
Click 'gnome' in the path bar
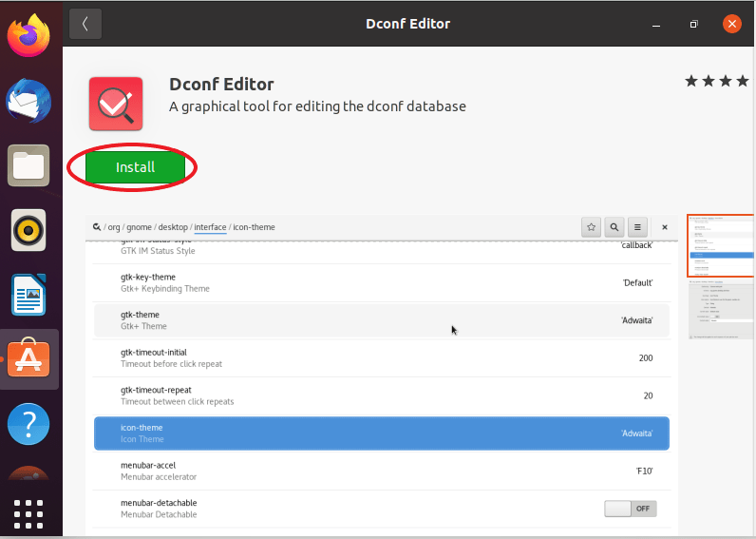[x=139, y=227]
